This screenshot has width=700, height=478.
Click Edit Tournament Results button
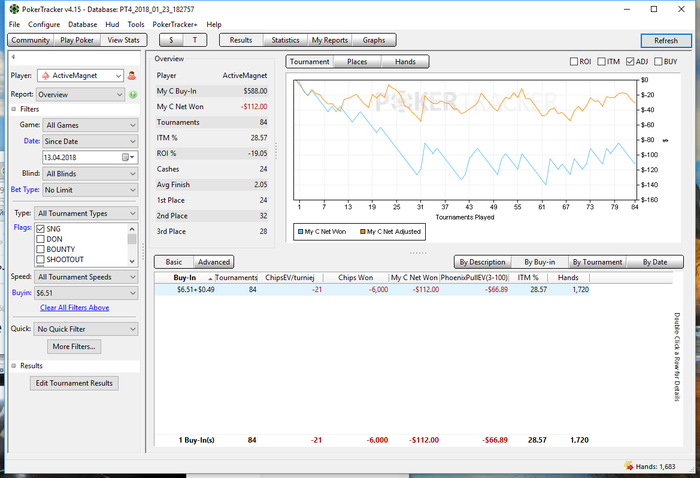(x=74, y=383)
